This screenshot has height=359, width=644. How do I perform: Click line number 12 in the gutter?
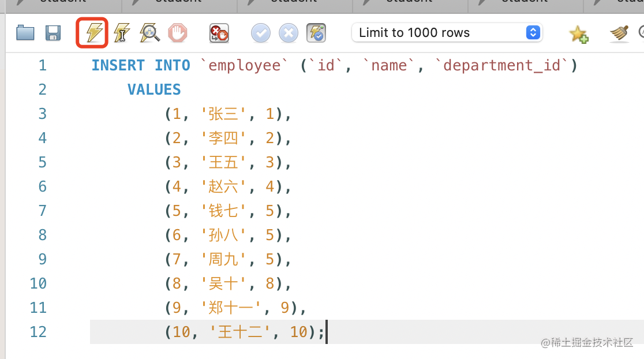(38, 332)
